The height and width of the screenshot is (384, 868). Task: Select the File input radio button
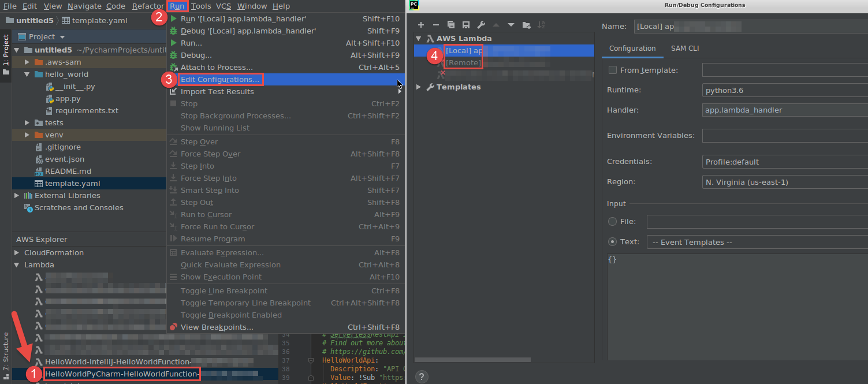coord(612,221)
